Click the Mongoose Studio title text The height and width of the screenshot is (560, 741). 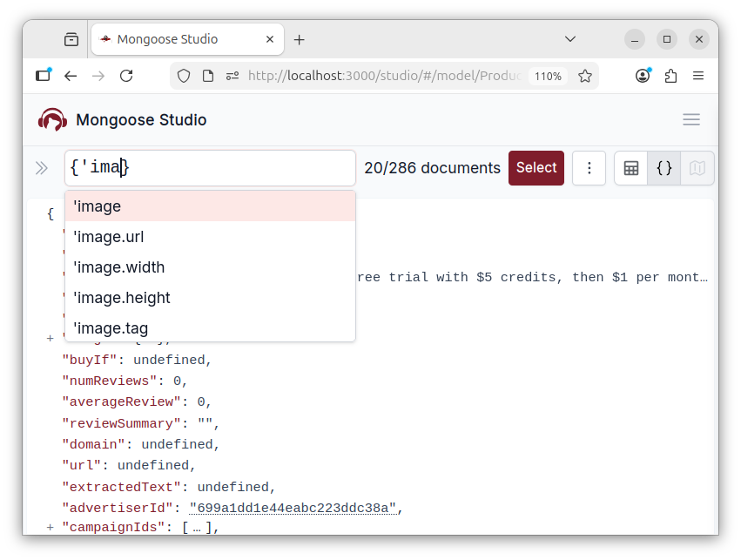tap(141, 120)
